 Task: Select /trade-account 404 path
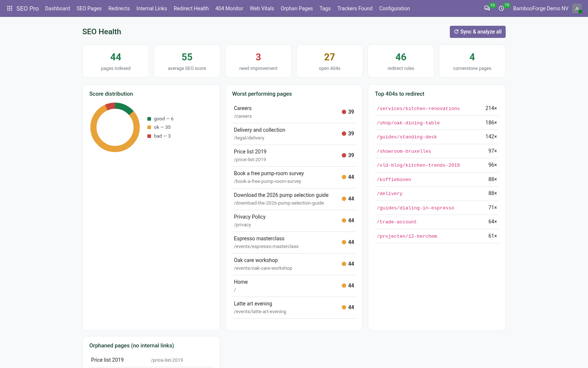(x=397, y=222)
